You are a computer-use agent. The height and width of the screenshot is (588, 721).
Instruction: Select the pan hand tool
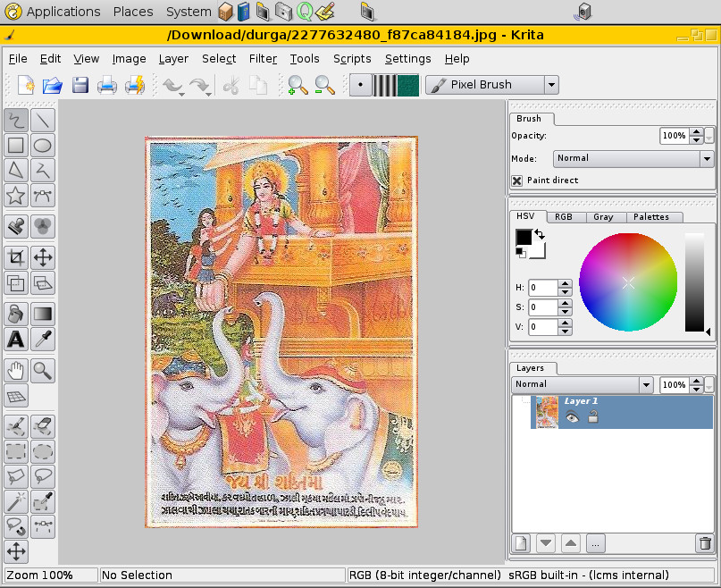click(16, 371)
